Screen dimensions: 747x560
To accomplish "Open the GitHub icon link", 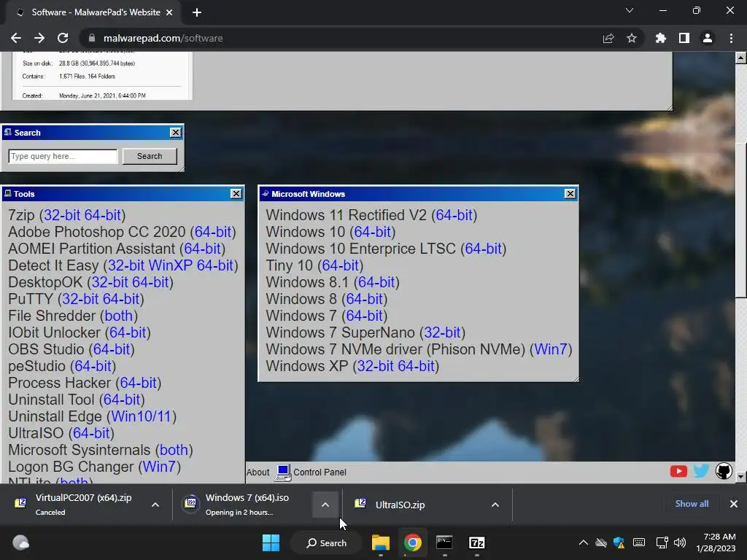I will 724,471.
